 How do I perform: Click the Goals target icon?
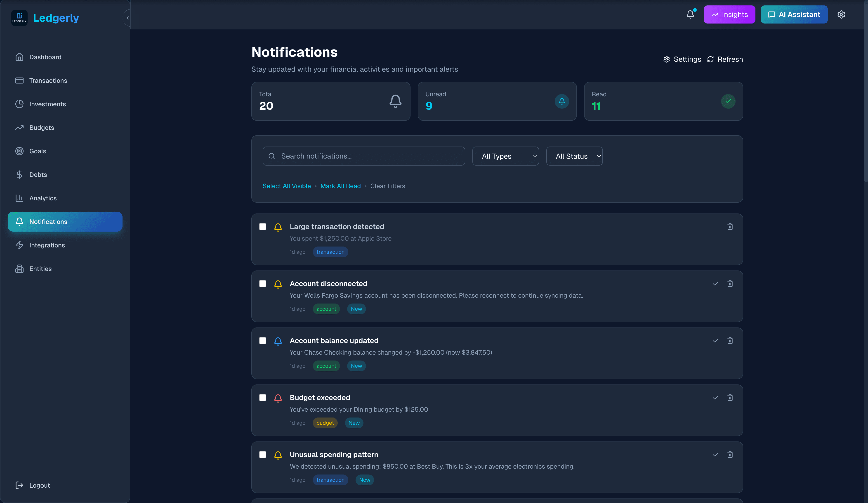[x=20, y=151]
